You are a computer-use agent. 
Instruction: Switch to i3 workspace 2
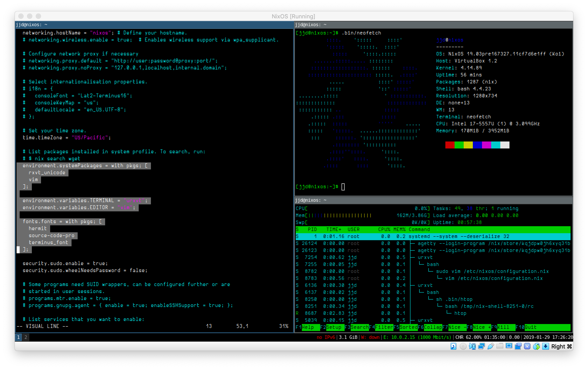pos(26,337)
